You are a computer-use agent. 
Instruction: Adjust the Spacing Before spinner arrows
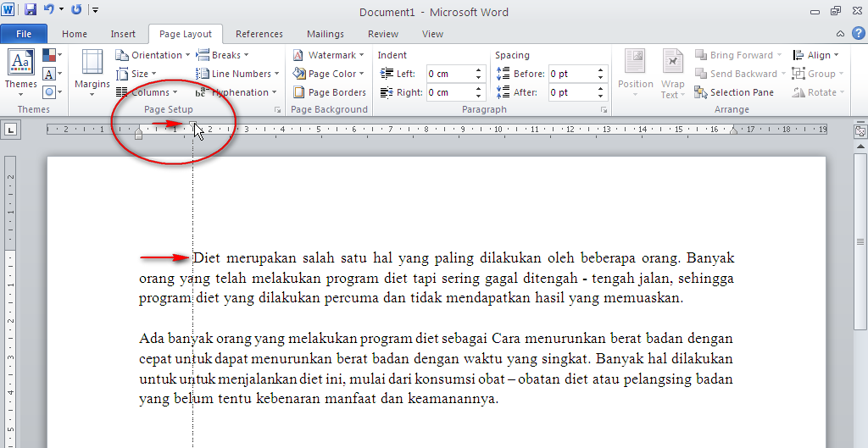(601, 74)
